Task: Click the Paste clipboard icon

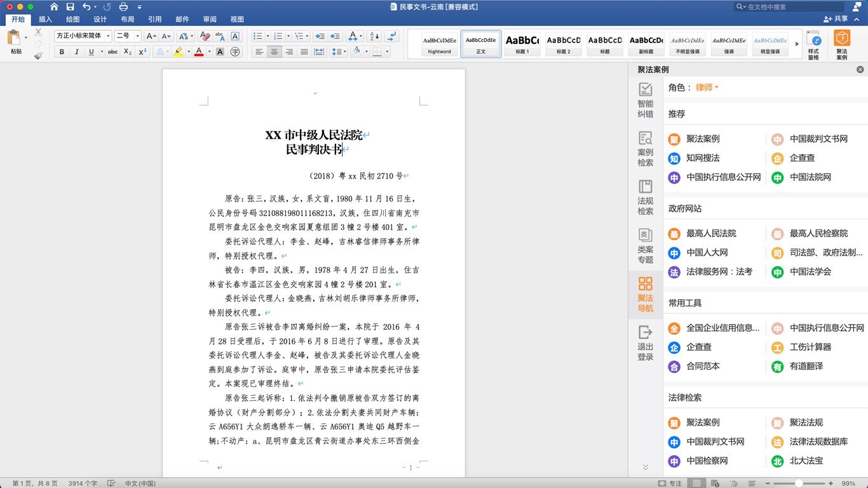Action: coord(14,38)
